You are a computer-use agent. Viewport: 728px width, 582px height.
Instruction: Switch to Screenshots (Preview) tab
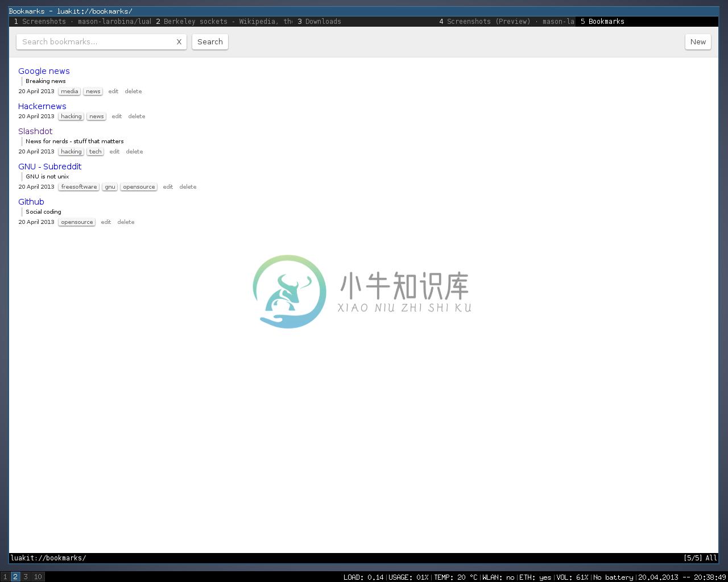(506, 22)
